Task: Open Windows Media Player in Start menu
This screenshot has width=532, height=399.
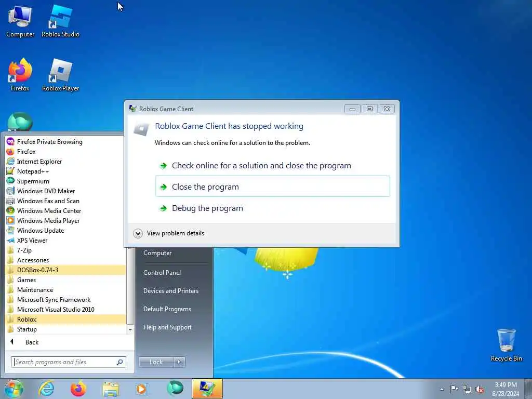Action: point(65,220)
